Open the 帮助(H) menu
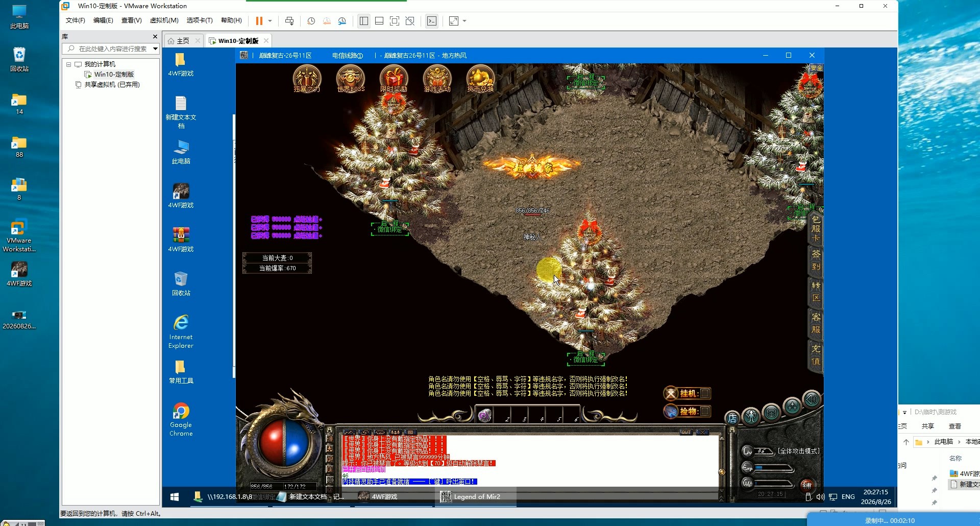Screen dimensions: 980x526 coord(231,20)
